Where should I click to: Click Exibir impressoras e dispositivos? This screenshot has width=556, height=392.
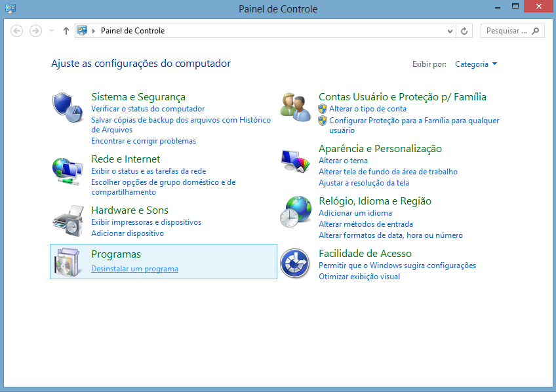[146, 222]
